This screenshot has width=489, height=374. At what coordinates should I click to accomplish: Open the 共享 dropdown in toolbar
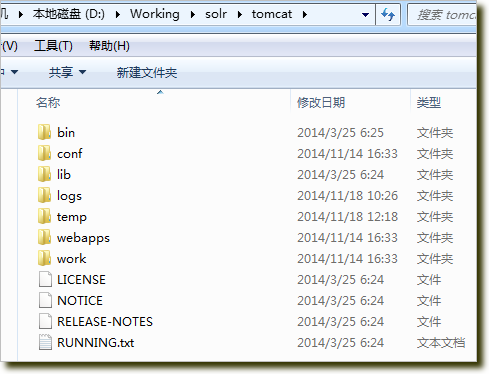pos(67,72)
